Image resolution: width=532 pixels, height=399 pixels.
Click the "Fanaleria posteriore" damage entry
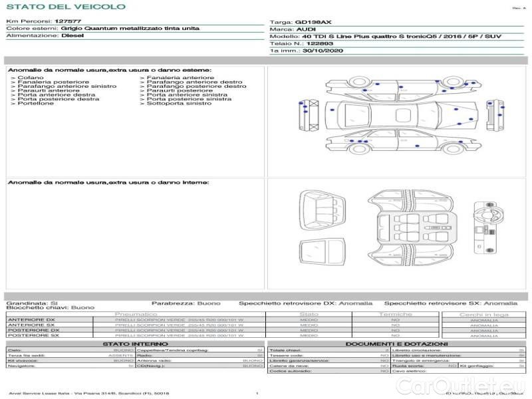53,82
